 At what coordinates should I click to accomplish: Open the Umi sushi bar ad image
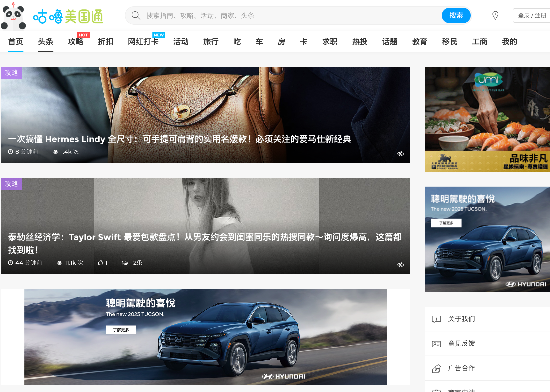[x=487, y=119]
